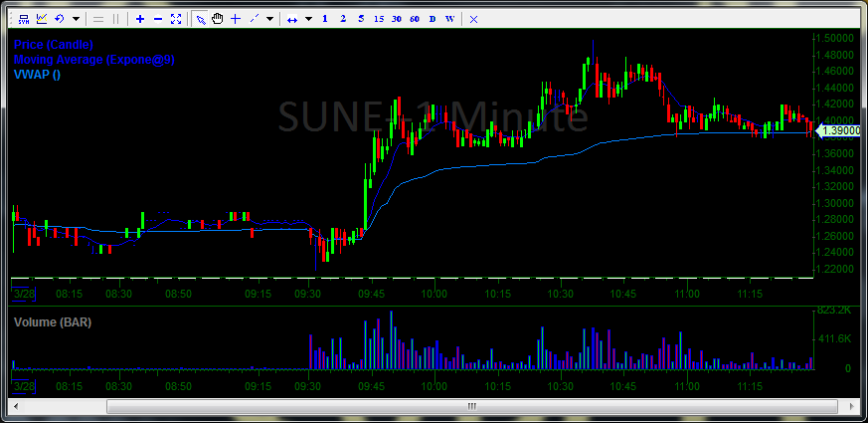
Task: Click the fit-to-screen expand icon
Action: click(x=176, y=19)
